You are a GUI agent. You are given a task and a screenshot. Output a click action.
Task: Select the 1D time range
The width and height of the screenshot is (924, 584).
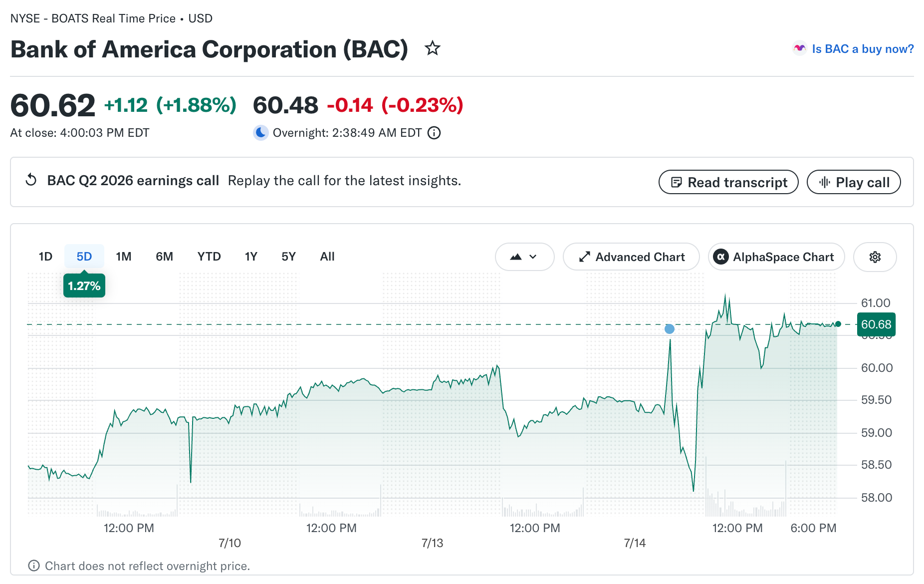tap(45, 257)
